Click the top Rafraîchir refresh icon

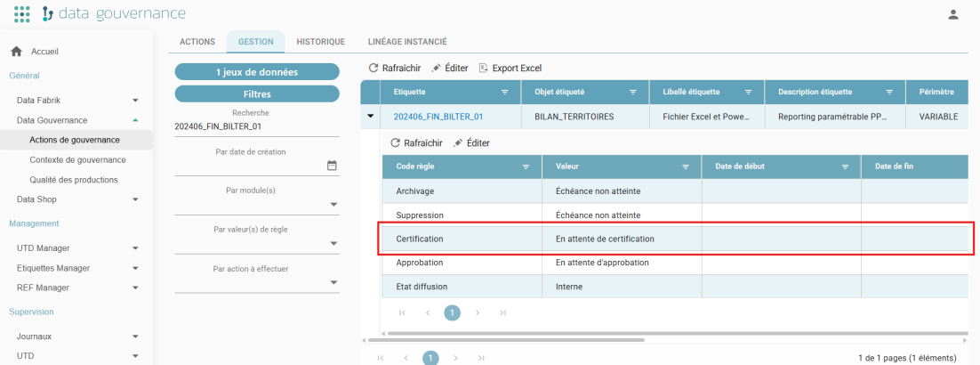[374, 68]
